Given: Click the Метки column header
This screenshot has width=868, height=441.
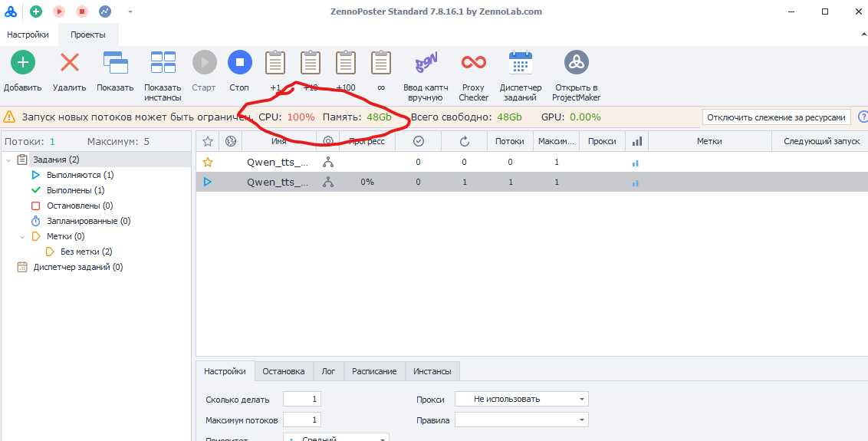Looking at the screenshot, I should click(x=710, y=141).
